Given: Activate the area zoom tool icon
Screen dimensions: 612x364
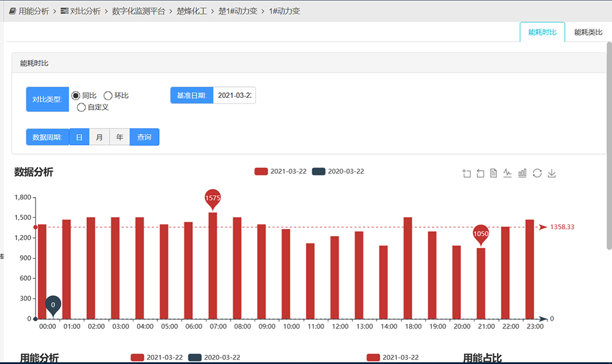Looking at the screenshot, I should pyautogui.click(x=467, y=174).
